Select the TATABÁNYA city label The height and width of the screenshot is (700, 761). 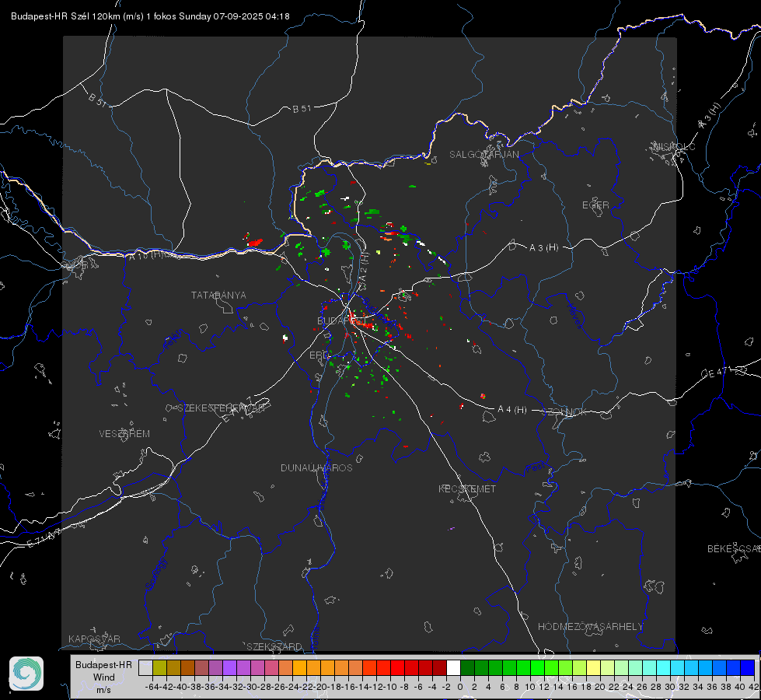(218, 295)
